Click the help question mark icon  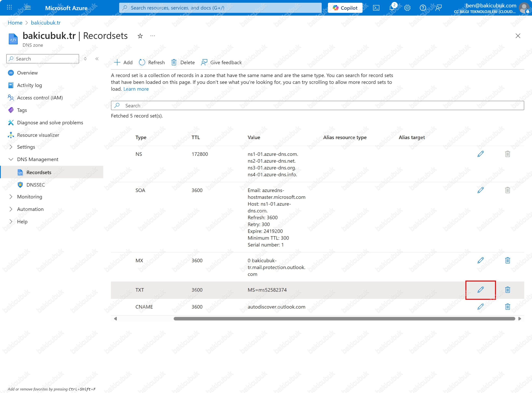pos(423,8)
